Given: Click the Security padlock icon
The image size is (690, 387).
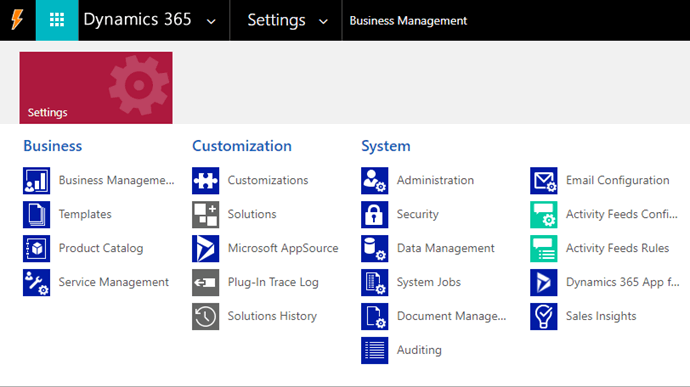Looking at the screenshot, I should tap(374, 214).
